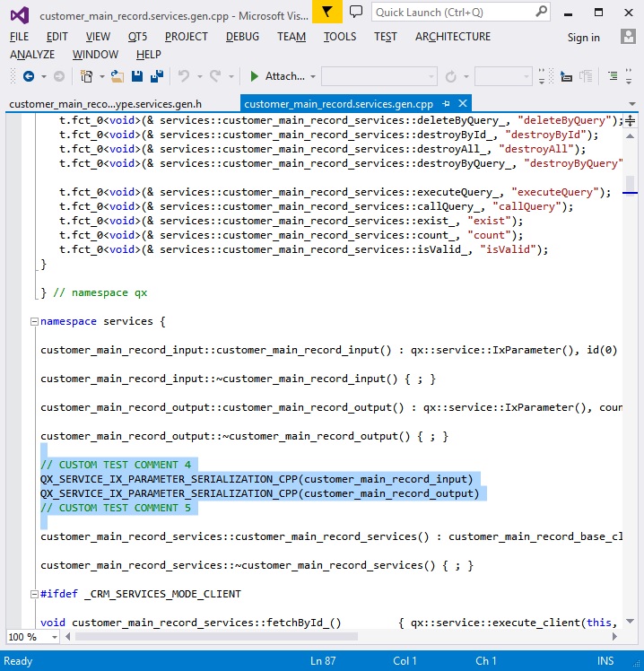Click the Visual Studio logo icon
Viewport: 644px width, 671px height.
(x=20, y=15)
